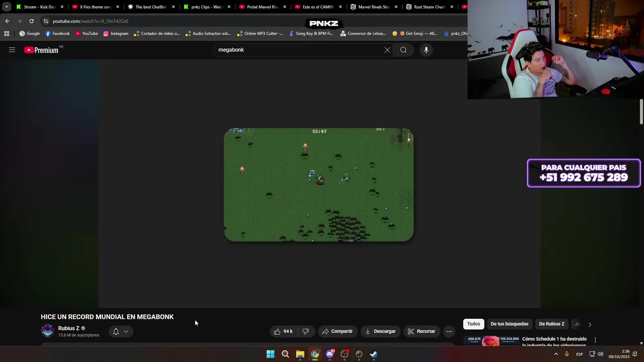Open OBS Studio from taskbar

pos(344,354)
